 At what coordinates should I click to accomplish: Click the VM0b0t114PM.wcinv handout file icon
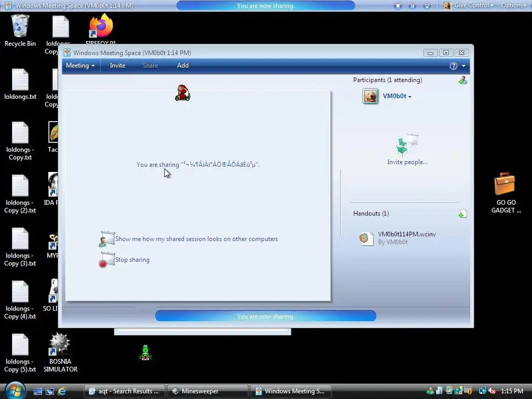pos(366,238)
